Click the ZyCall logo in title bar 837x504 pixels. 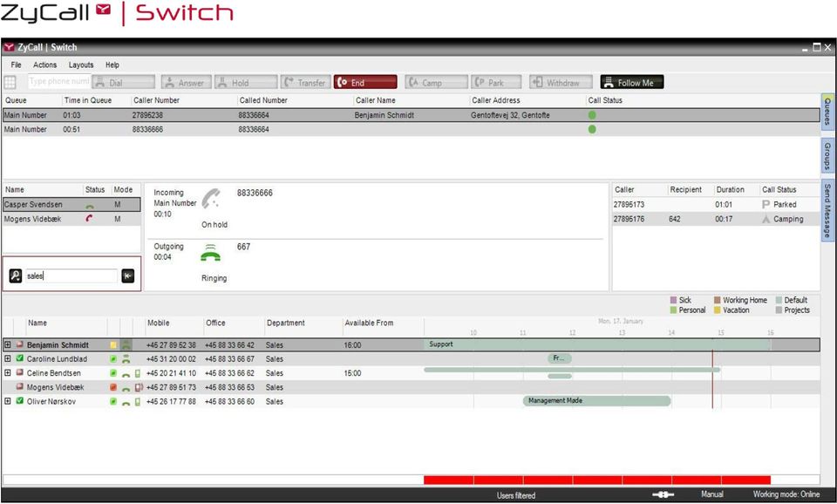(9, 47)
